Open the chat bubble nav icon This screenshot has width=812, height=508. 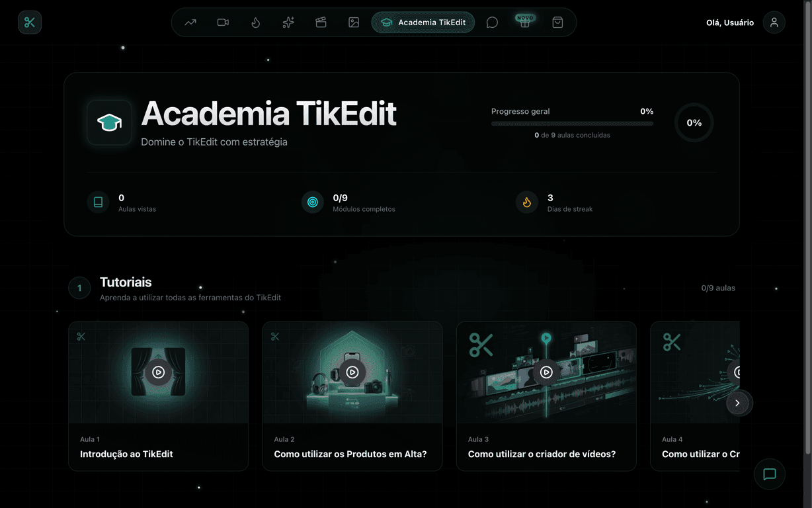tap(492, 22)
